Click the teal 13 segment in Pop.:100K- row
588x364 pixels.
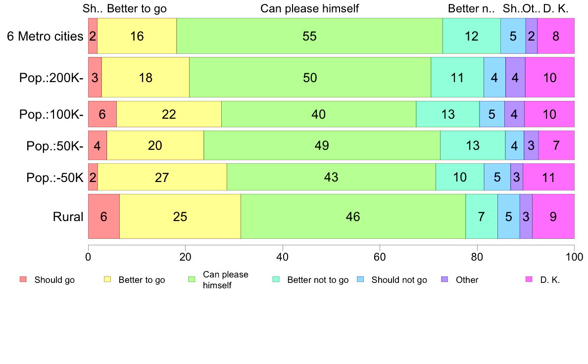pyautogui.click(x=448, y=114)
